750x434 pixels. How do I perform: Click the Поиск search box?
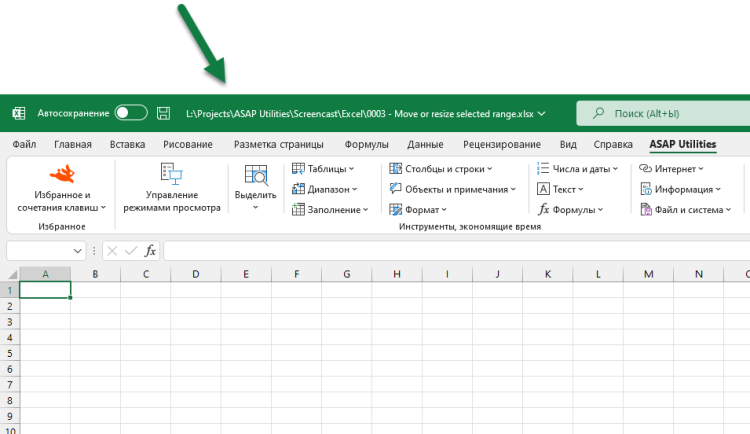coord(663,113)
